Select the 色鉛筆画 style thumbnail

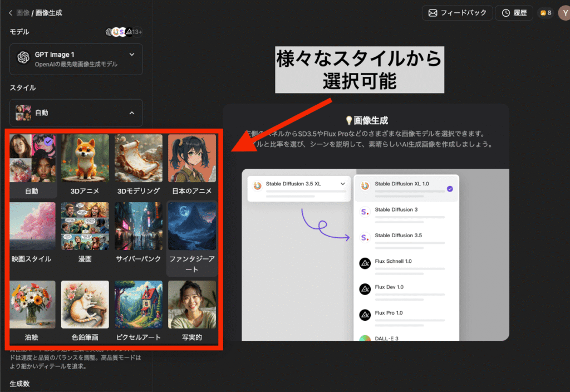85,305
